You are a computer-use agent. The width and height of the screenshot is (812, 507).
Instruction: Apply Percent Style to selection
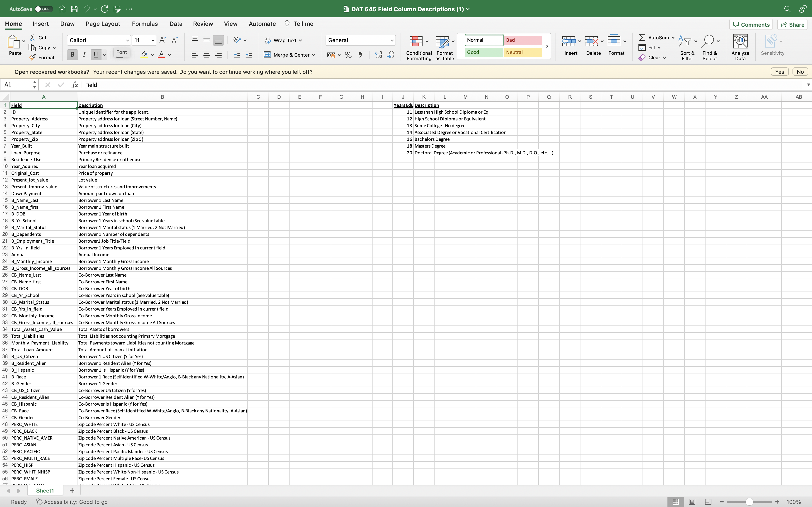point(348,54)
